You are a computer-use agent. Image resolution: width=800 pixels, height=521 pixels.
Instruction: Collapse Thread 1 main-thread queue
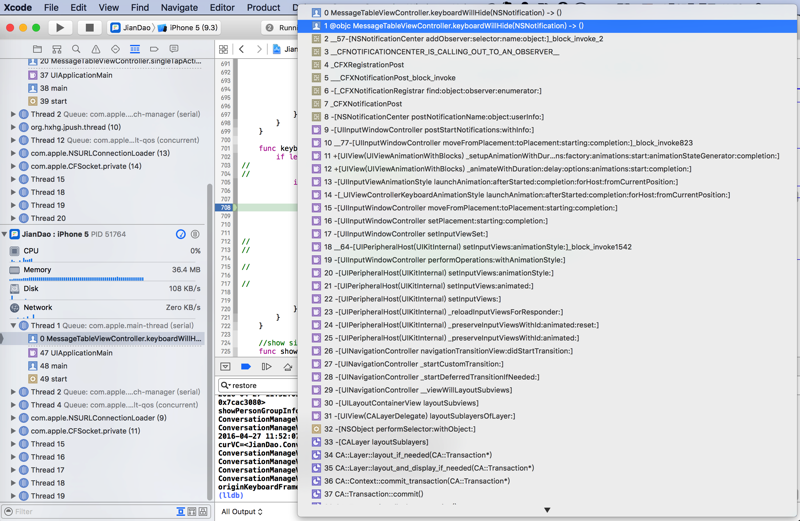click(13, 326)
